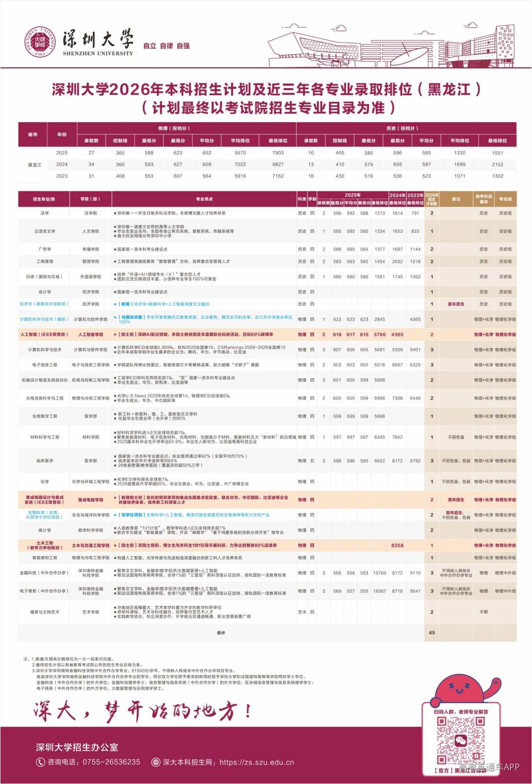Click the 传播学院 college cell
Viewport: 532px width, 784px height.
pos(91,249)
